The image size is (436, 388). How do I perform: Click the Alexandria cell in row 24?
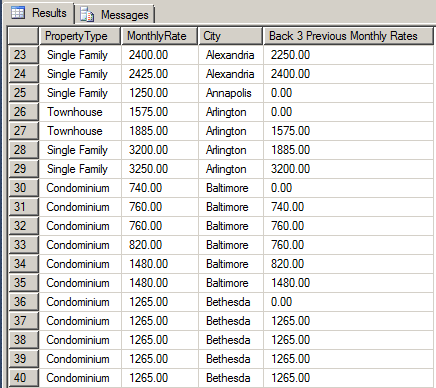click(230, 74)
